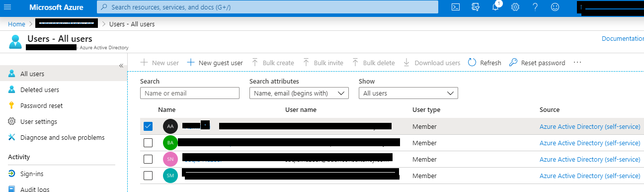Open the Documentation link
The width and height of the screenshot is (644, 192).
(623, 38)
